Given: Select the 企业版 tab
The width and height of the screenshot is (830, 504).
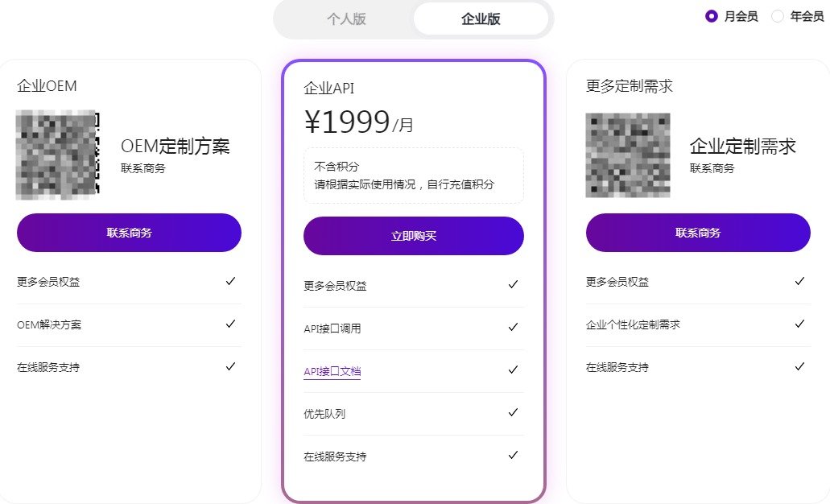Looking at the screenshot, I should 481,19.
